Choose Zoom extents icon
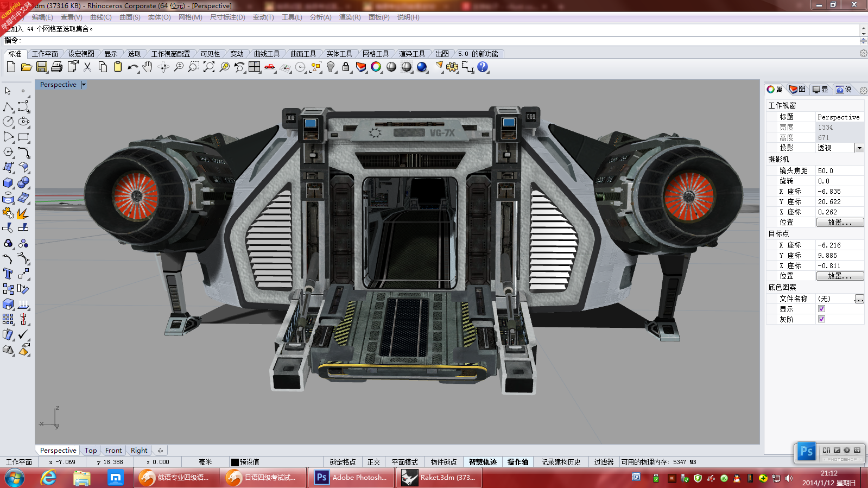Screen dimensions: 868x488 point(209,67)
